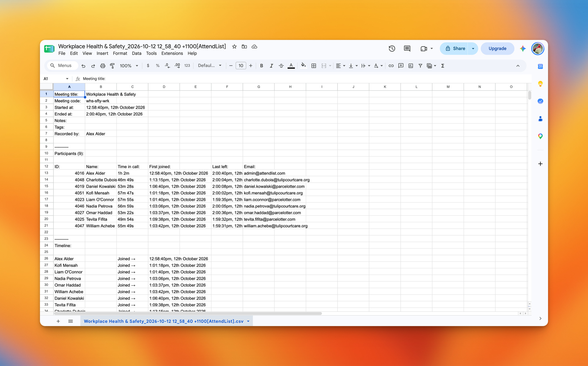
Task: Open the sheet tab dropdown arrow
Action: tap(248, 321)
